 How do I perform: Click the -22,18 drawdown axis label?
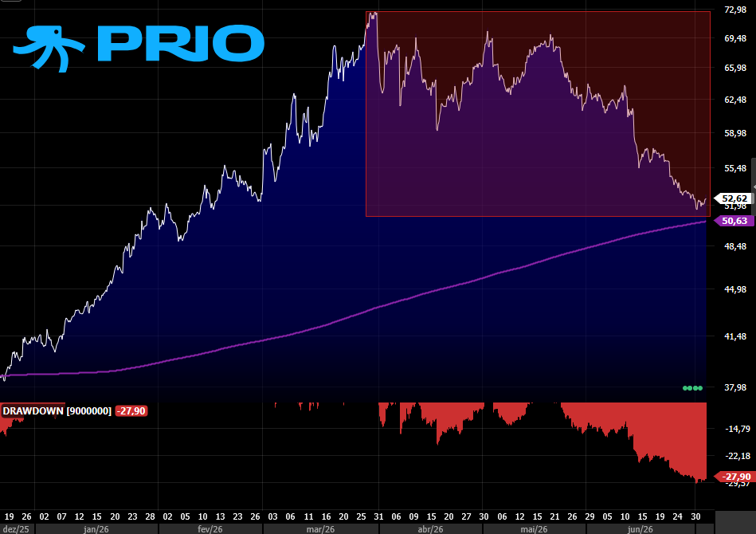pyautogui.click(x=738, y=456)
